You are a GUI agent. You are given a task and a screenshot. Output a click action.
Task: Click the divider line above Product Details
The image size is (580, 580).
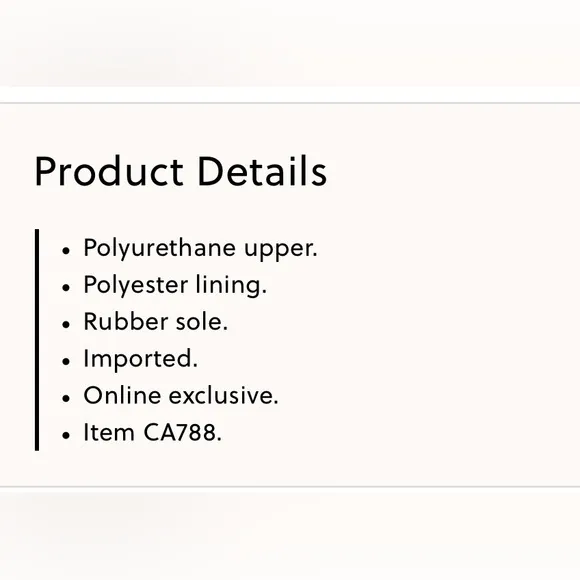pos(290,103)
